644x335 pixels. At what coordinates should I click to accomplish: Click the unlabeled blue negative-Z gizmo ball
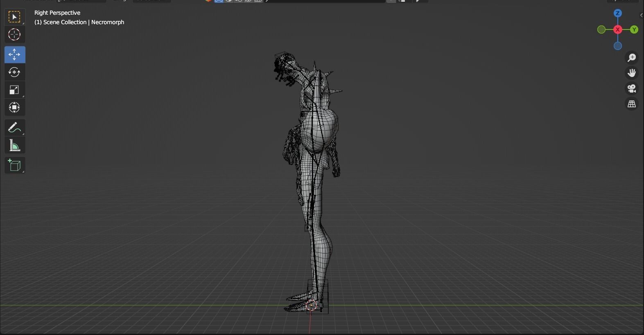point(618,46)
